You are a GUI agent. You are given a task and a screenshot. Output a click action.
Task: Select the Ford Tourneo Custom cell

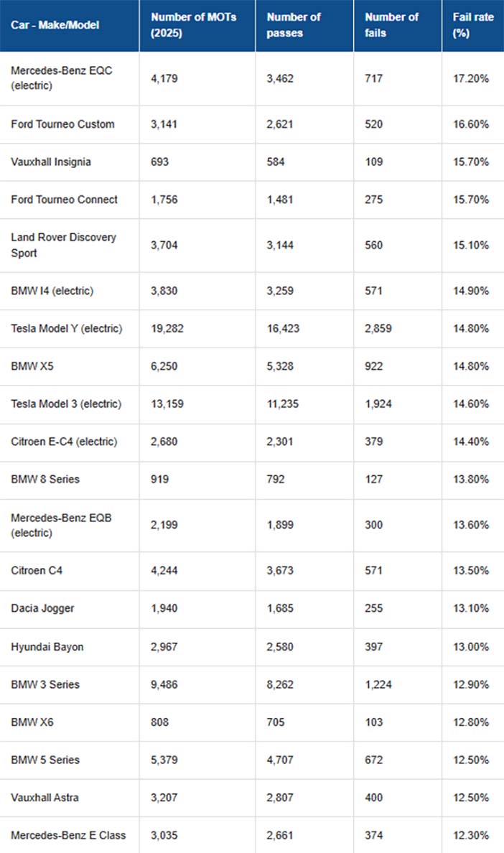(62, 124)
